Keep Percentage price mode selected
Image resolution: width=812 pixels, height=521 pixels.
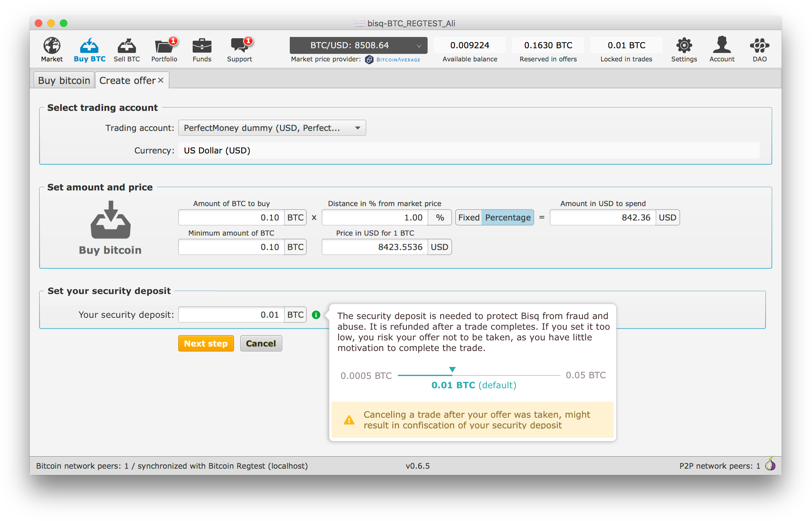(x=507, y=218)
